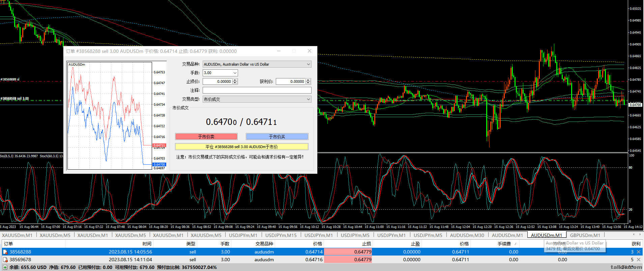Select order number 38569678 in the table
The height and width of the screenshot is (271, 644).
click(20, 260)
